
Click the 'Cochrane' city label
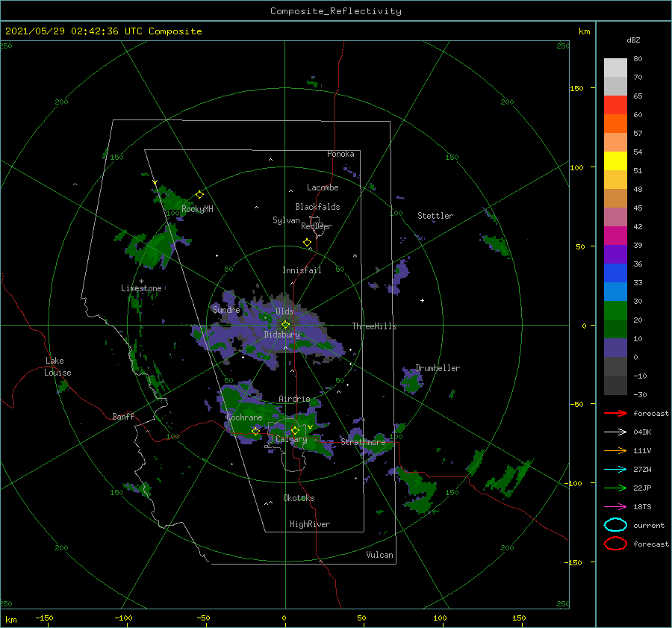244,417
